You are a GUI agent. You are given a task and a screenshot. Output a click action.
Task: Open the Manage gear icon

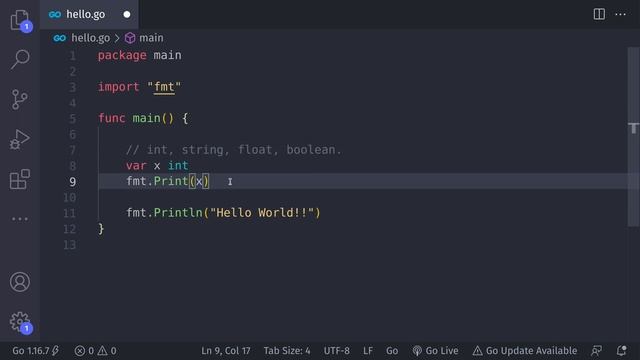20,322
